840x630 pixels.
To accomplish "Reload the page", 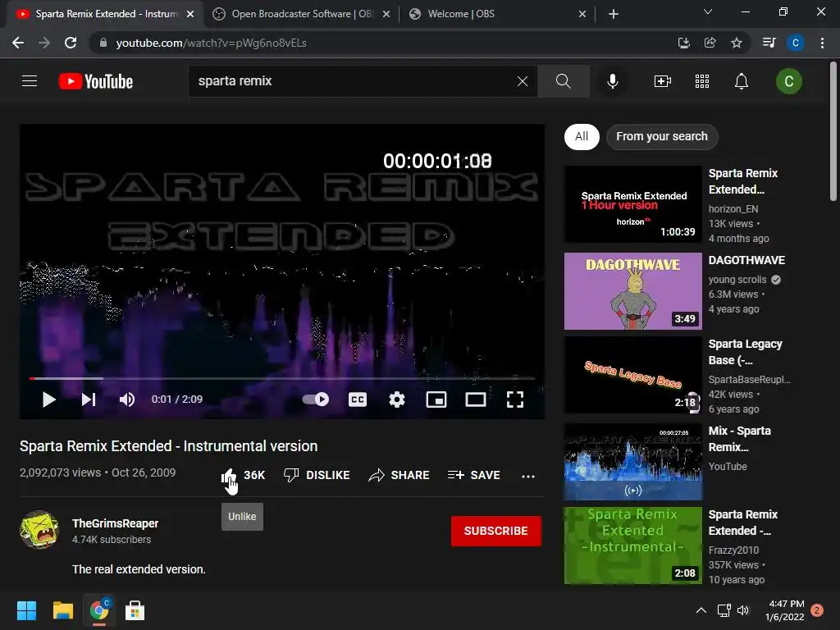I will 71,43.
